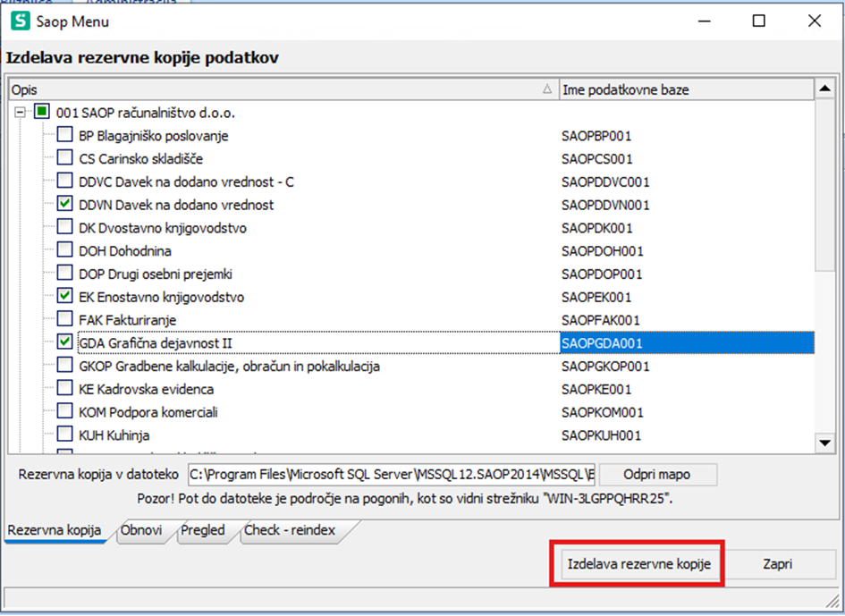Select the SAOPDDVC001 database name
This screenshot has height=616, width=845.
(x=605, y=182)
